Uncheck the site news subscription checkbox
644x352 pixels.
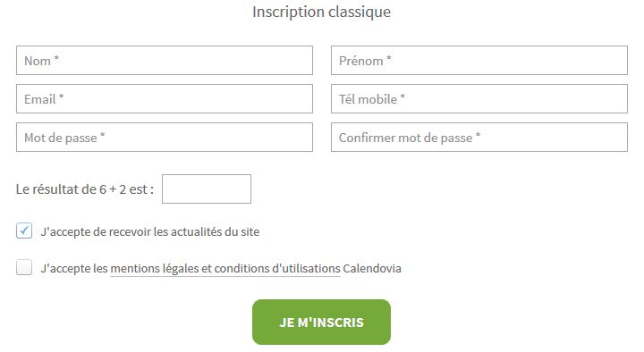coord(24,231)
